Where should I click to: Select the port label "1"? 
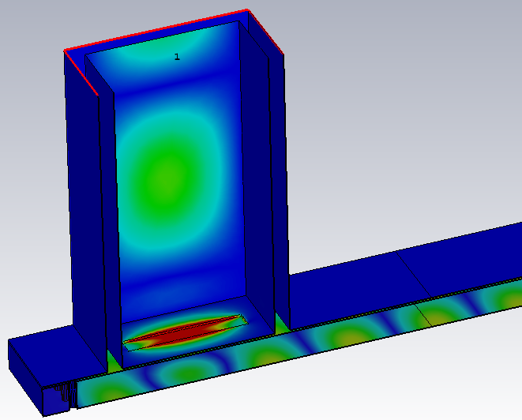pyautogui.click(x=177, y=57)
